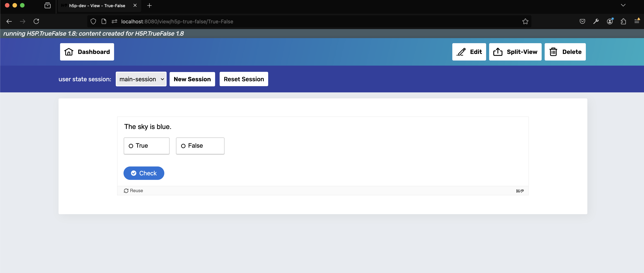The image size is (644, 273).
Task: Go back in browser history
Action: [x=9, y=21]
